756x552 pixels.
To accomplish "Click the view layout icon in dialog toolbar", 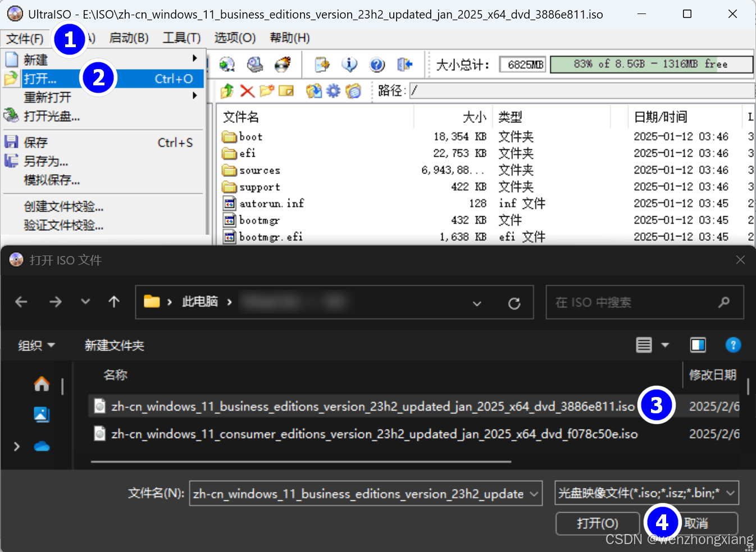I will tap(644, 345).
